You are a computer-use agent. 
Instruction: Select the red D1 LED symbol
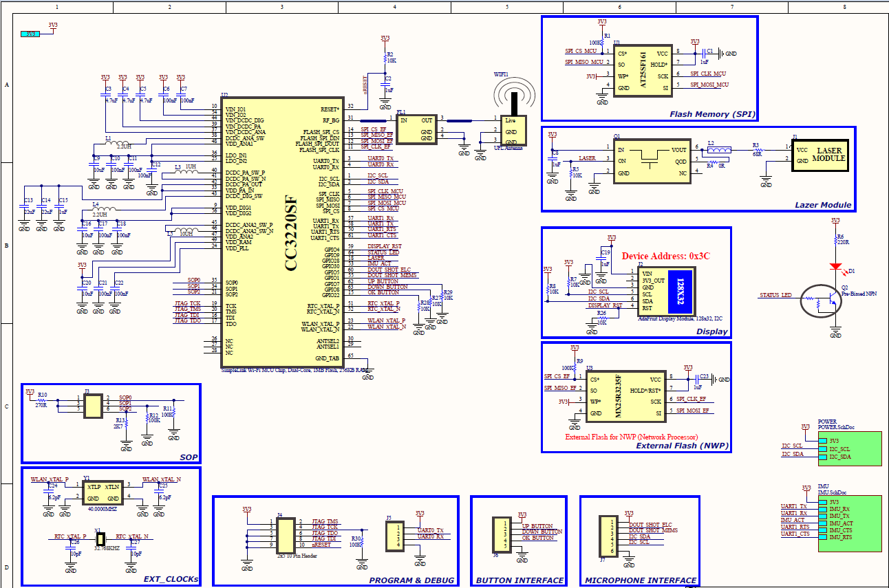pyautogui.click(x=835, y=265)
